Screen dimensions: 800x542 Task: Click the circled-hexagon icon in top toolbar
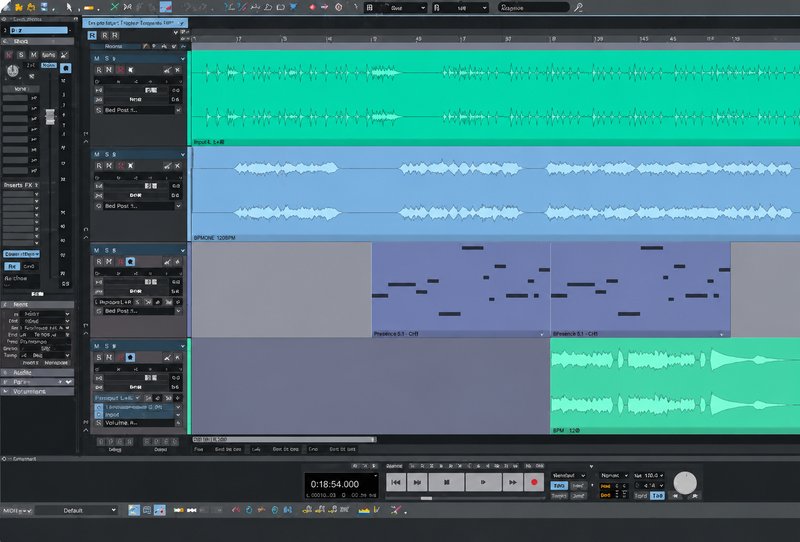tap(339, 7)
